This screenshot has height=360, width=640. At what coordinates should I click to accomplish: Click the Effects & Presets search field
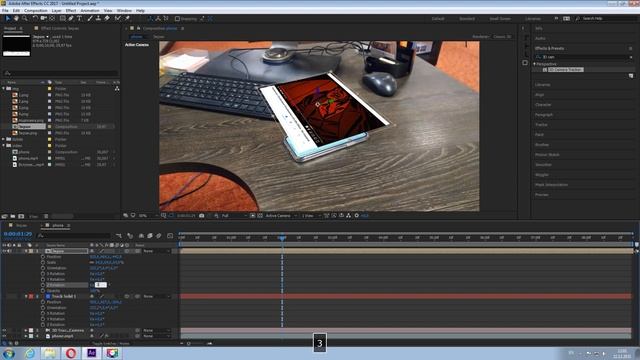point(584,57)
